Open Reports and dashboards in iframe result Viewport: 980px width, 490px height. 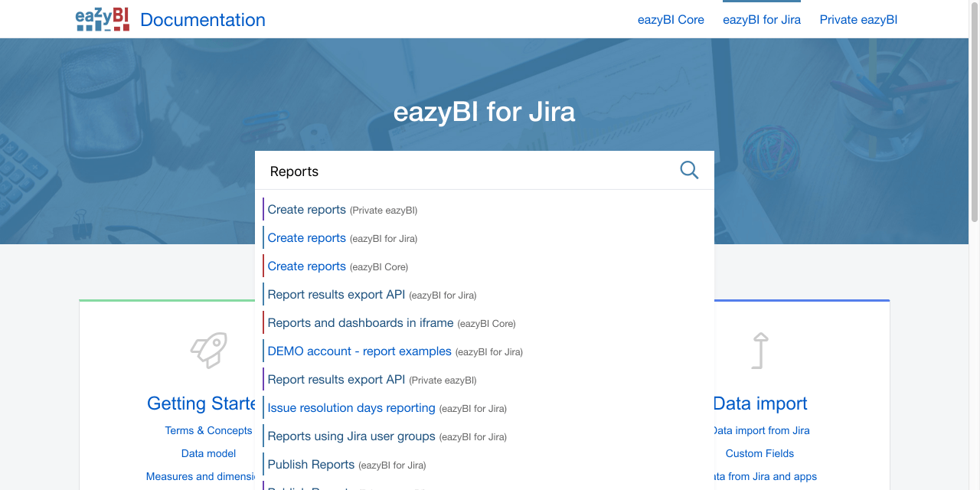(391, 323)
